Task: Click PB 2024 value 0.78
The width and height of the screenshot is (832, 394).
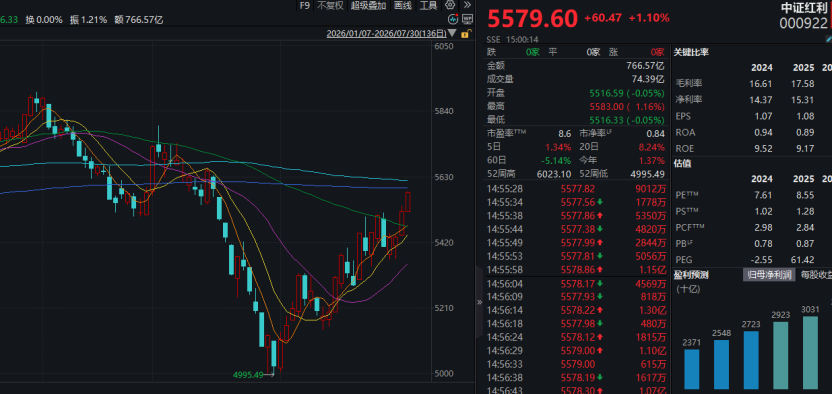Action: tap(764, 243)
